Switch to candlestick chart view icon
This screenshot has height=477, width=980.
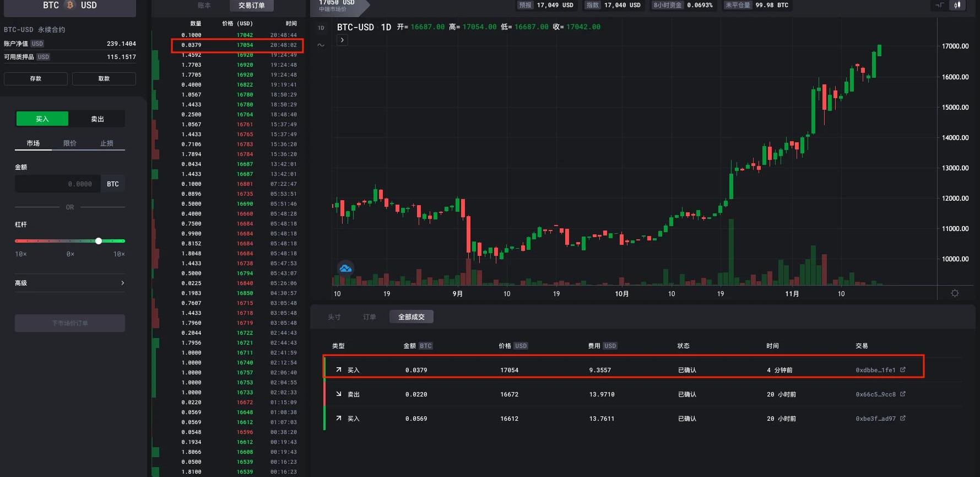957,5
